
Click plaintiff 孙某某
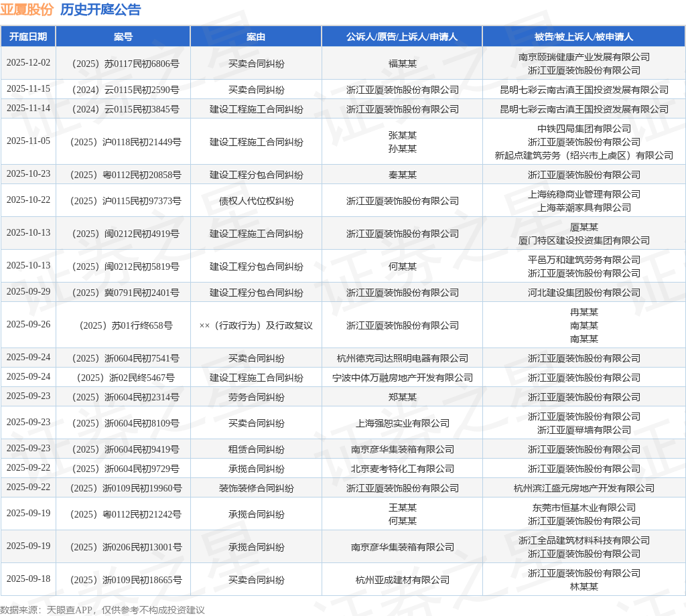(x=403, y=149)
